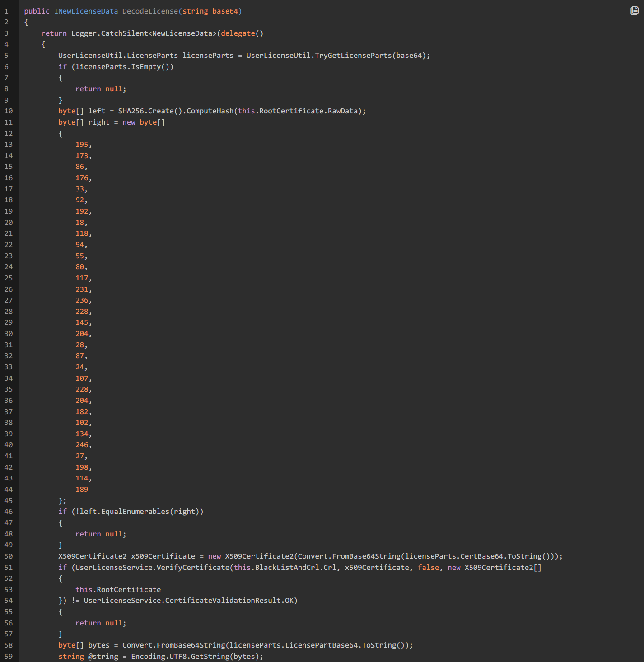Viewport: 644px width, 662px height.
Task: Click the last byte value 189
Action: tap(82, 490)
